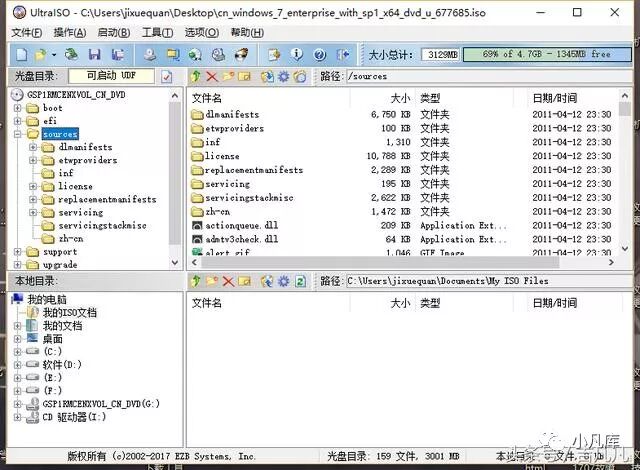The width and height of the screenshot is (640, 470).
Task: Click the 日期/时间 column header in image list
Action: pos(555,98)
